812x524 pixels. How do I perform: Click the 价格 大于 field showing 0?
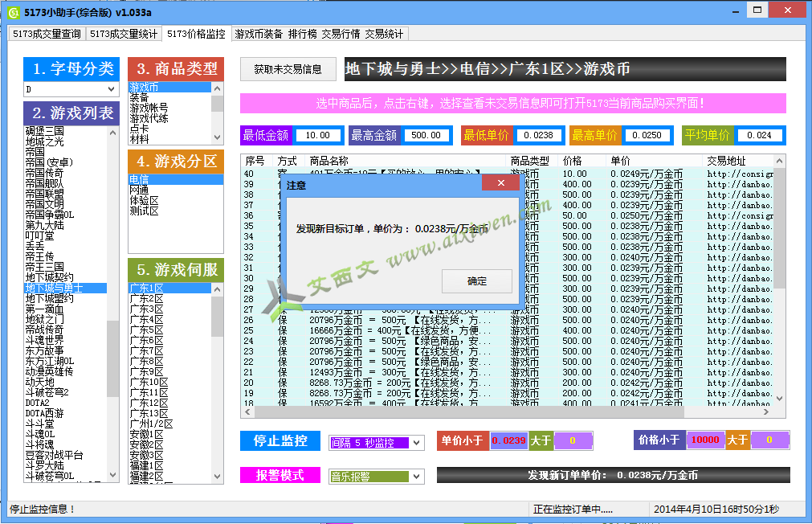pos(769,440)
